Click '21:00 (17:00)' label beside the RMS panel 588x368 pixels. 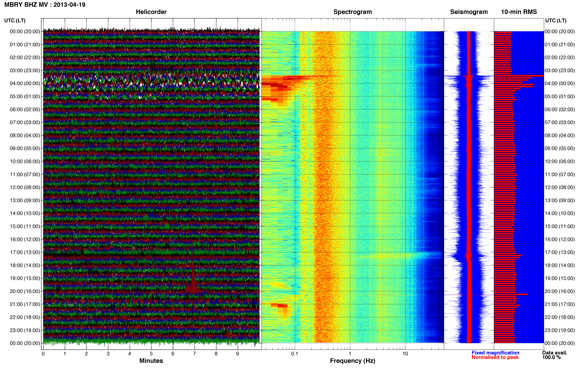[560, 304]
